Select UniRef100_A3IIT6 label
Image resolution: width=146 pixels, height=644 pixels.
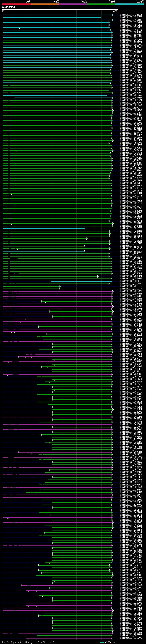coord(131,281)
